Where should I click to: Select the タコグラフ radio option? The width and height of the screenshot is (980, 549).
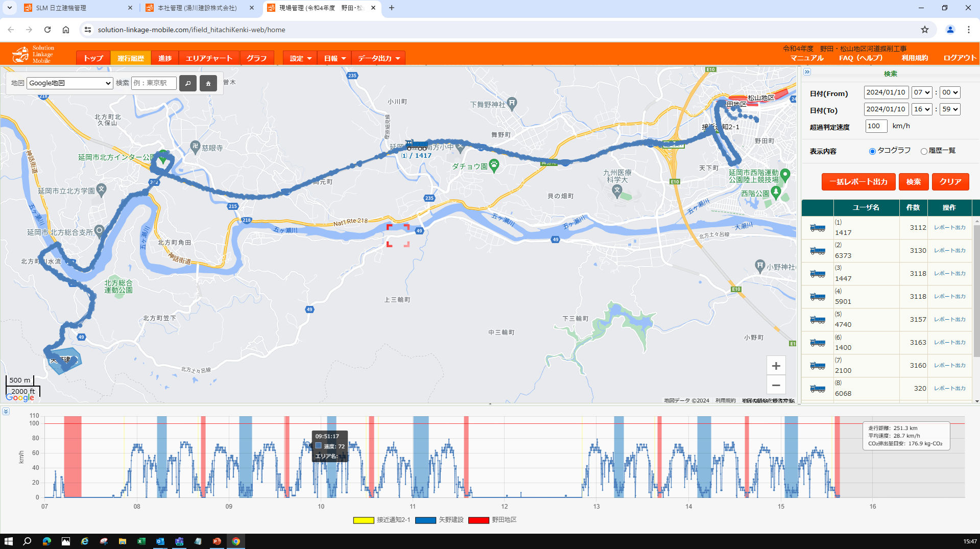click(x=872, y=151)
